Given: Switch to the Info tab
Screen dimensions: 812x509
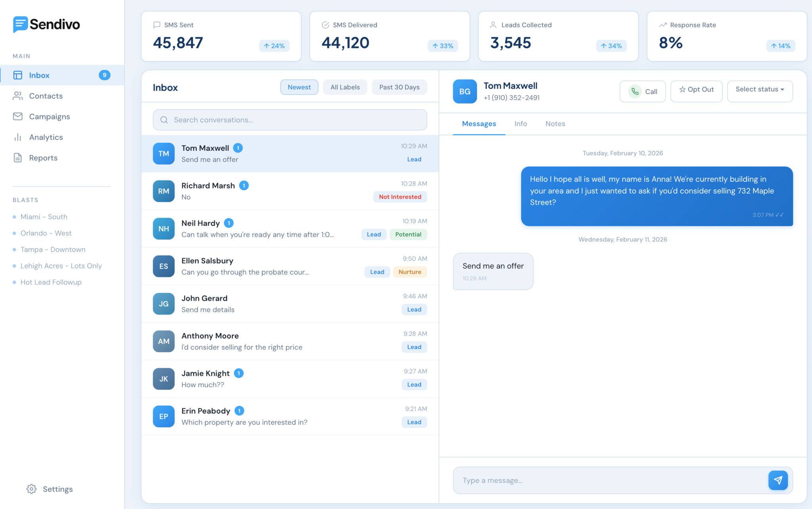Looking at the screenshot, I should point(521,124).
